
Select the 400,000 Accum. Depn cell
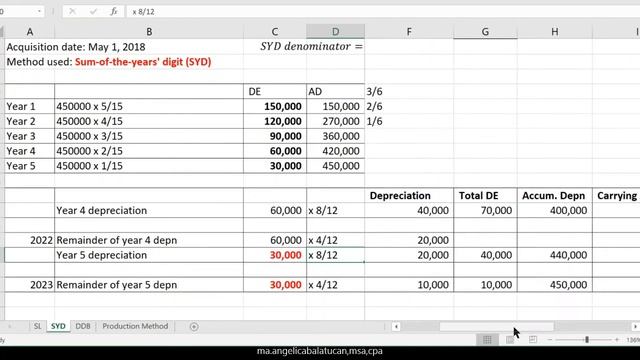(555, 211)
